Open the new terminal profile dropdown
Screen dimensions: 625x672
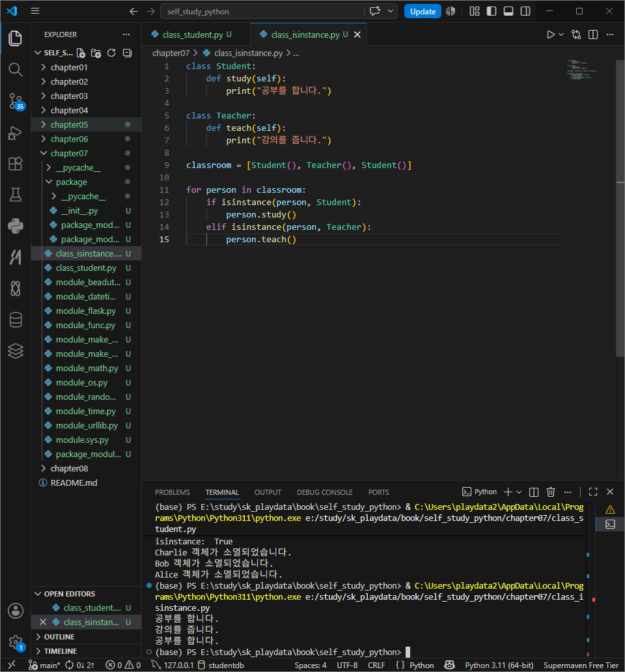(x=519, y=492)
